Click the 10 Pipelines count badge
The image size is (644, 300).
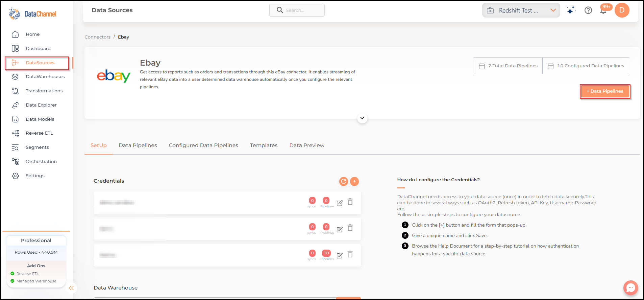(326, 253)
